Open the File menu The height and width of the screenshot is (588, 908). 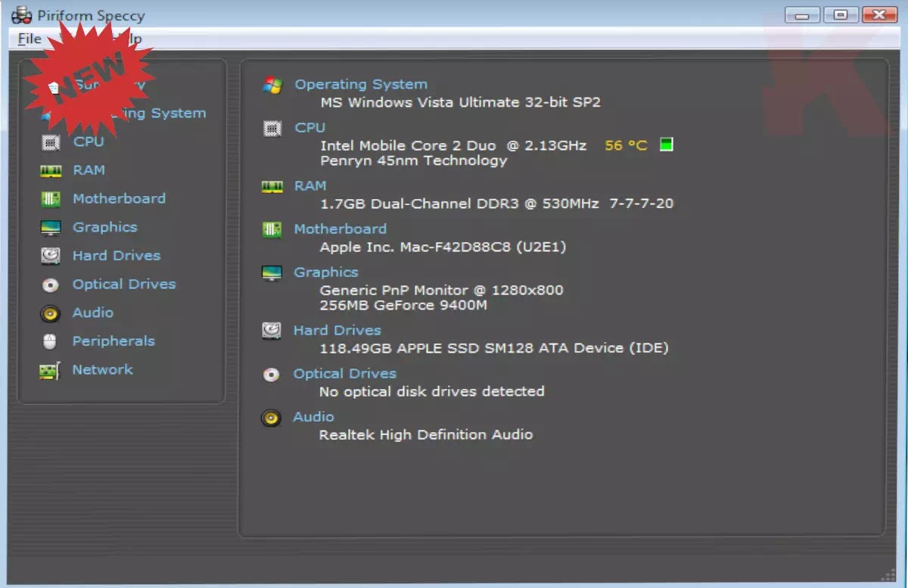[x=30, y=39]
